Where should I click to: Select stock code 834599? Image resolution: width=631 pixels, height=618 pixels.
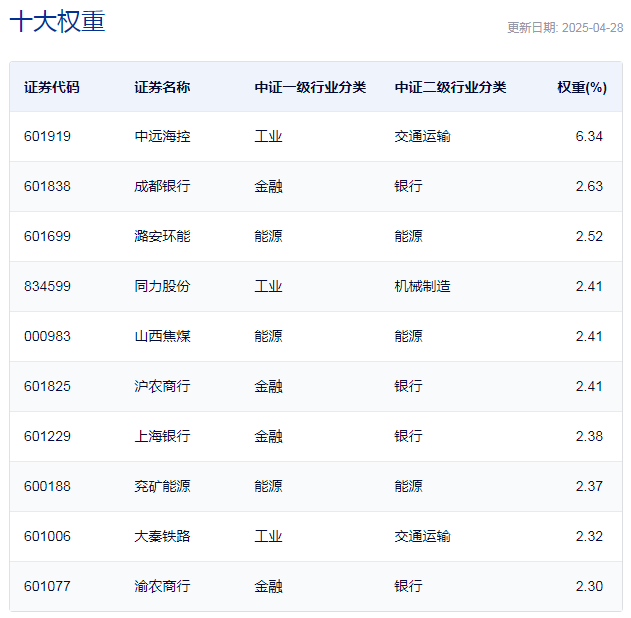tap(47, 286)
